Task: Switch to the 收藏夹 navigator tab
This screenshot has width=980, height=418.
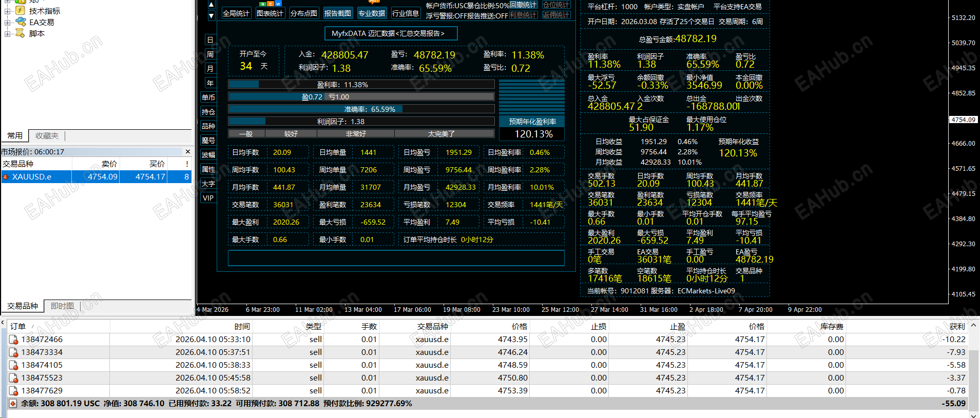Action: (x=47, y=135)
